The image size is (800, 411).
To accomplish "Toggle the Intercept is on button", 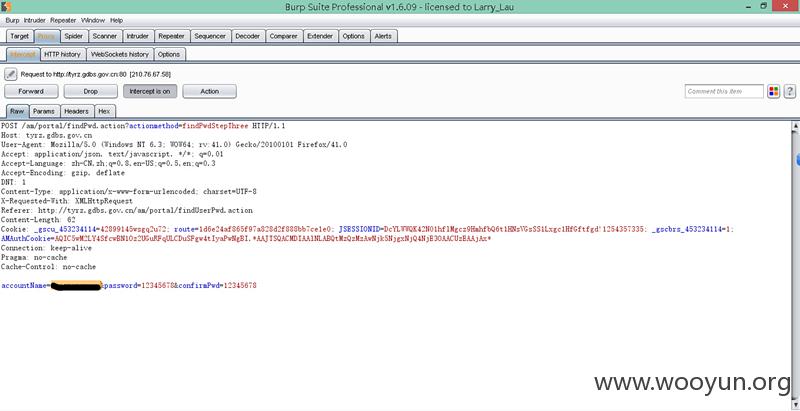I will point(150,91).
